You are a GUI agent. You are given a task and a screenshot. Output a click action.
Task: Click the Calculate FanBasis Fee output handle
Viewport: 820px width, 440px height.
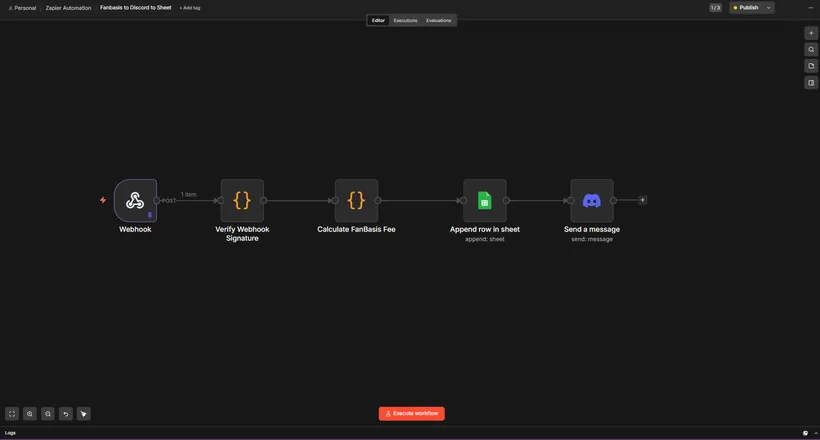click(x=378, y=200)
